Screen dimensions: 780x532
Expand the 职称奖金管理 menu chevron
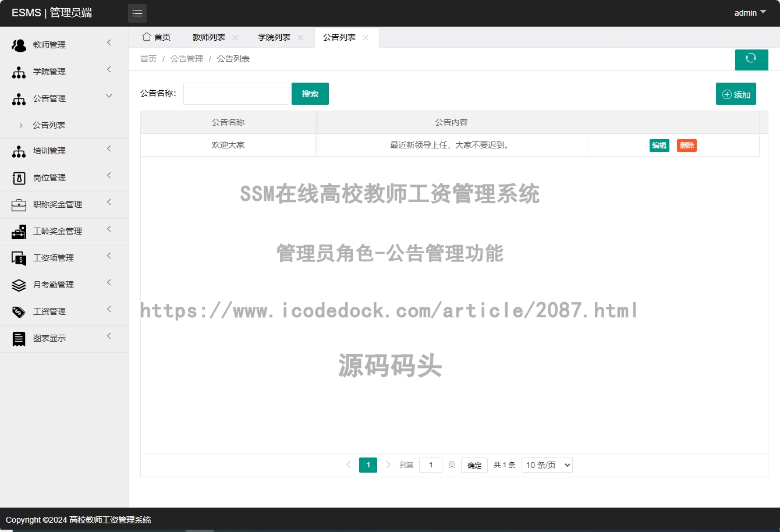click(109, 202)
